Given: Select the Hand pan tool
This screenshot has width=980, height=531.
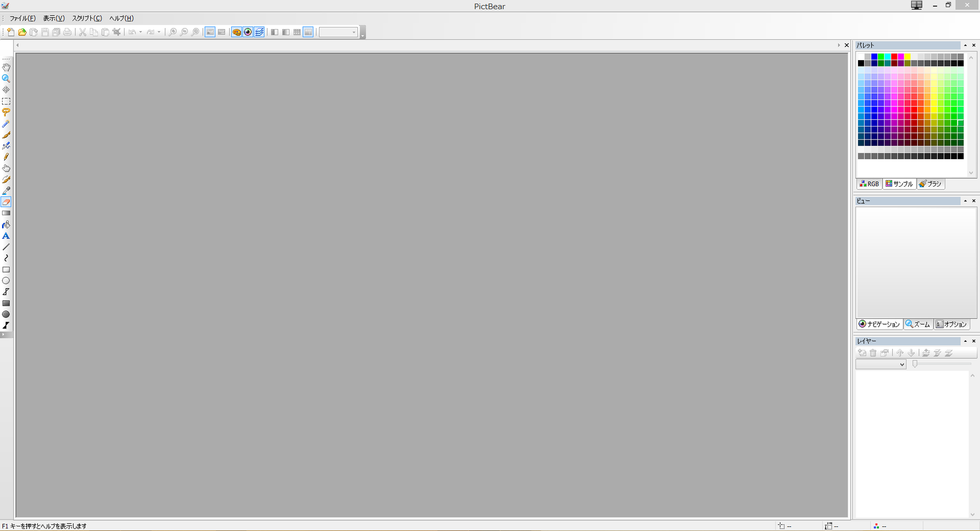Looking at the screenshot, I should click(x=6, y=67).
